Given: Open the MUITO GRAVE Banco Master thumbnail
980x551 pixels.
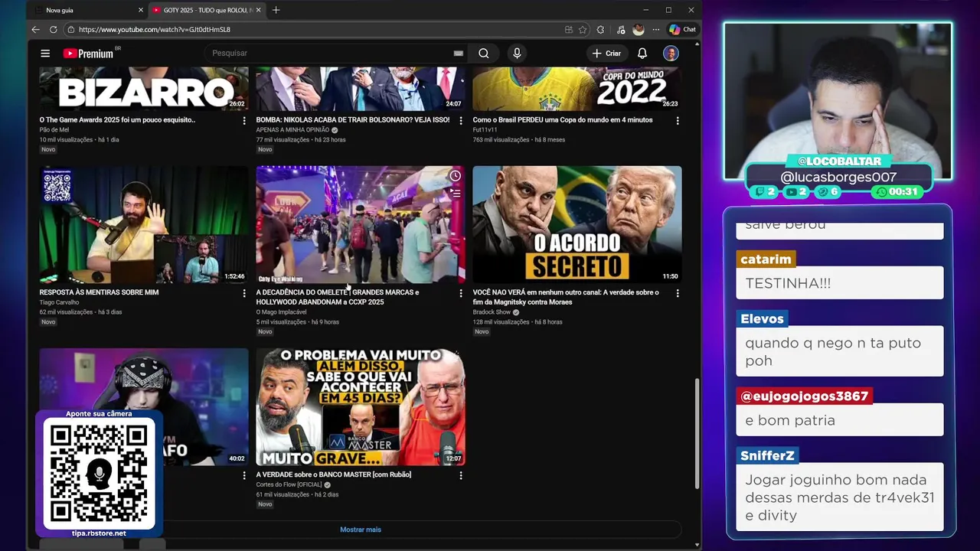Looking at the screenshot, I should 360,407.
